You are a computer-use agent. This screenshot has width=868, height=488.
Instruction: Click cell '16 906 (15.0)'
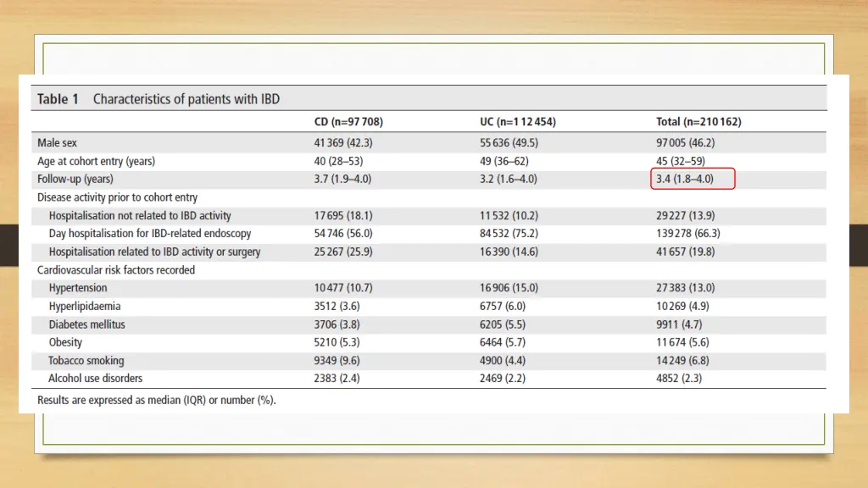tap(509, 288)
